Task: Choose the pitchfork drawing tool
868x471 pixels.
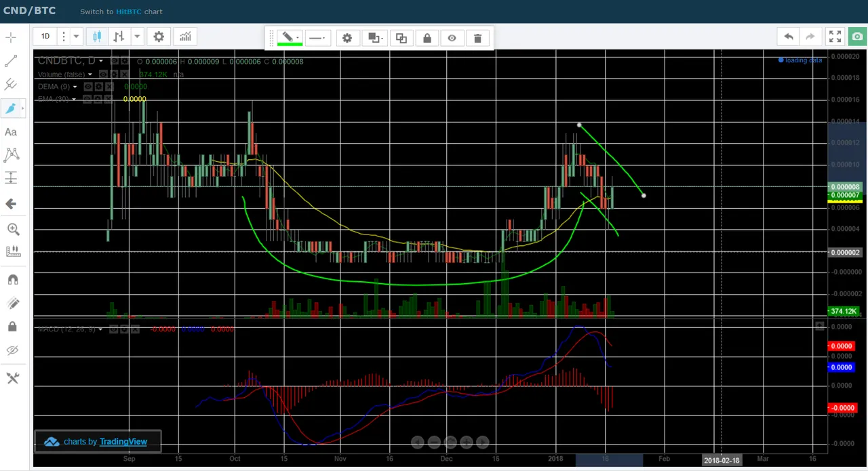Action: tap(11, 84)
